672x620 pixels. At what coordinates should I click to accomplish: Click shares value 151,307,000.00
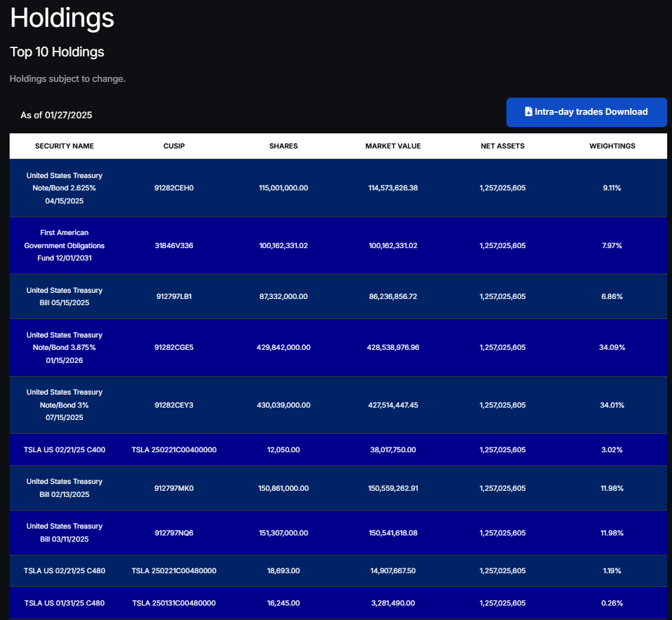(x=283, y=533)
